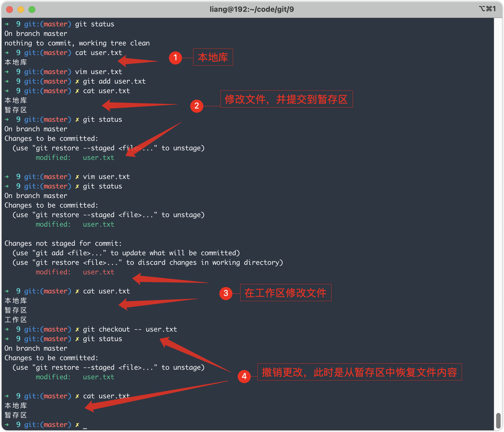Click the annotation 撤销更改，此时是从暂存区中恢复文件内容
The height and width of the screenshot is (432, 504).
360,372
